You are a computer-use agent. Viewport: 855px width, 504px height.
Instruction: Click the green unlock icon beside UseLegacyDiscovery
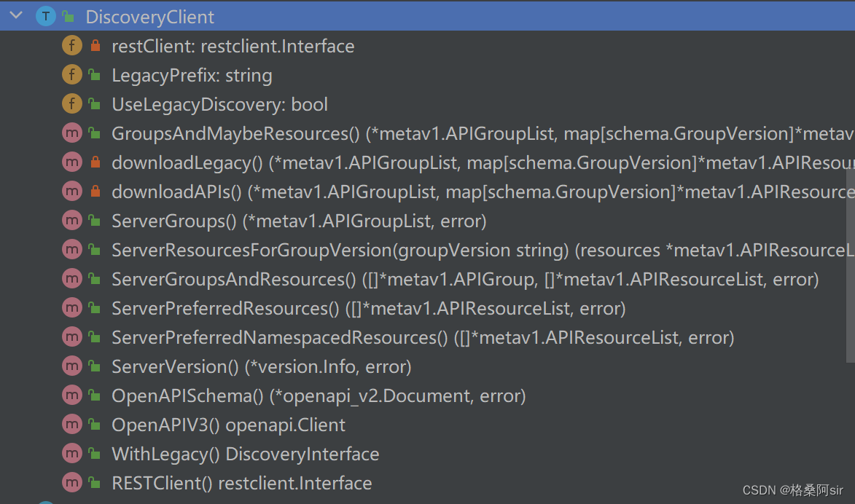(x=95, y=103)
